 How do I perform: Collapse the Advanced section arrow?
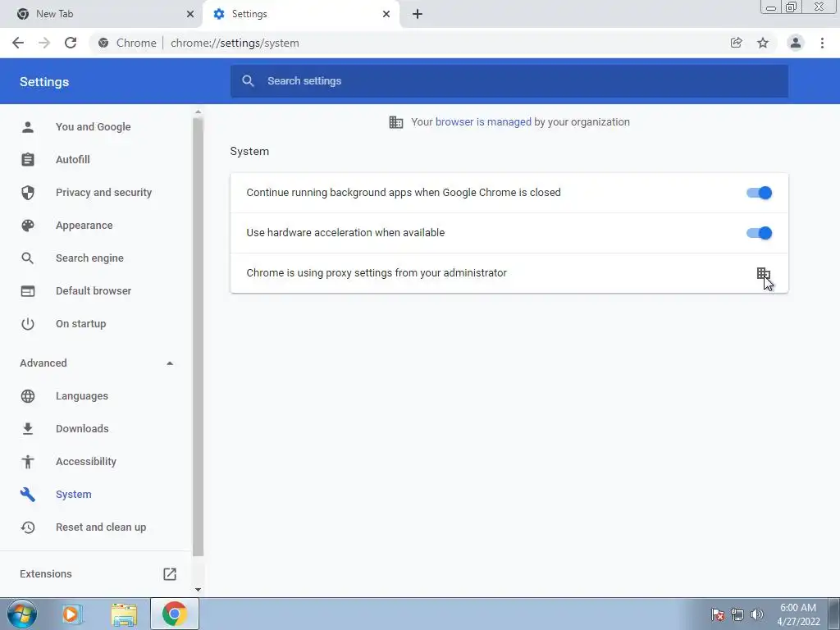click(x=170, y=363)
